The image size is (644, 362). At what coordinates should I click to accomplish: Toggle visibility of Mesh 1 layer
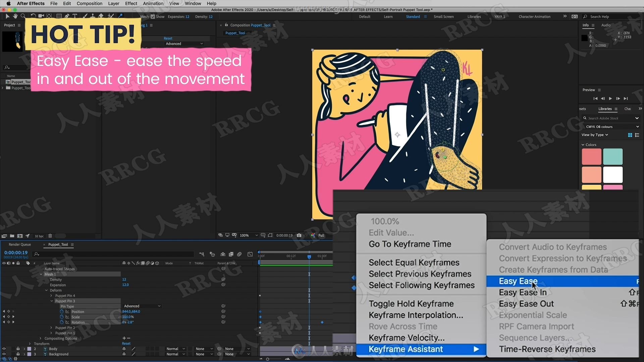point(4,274)
